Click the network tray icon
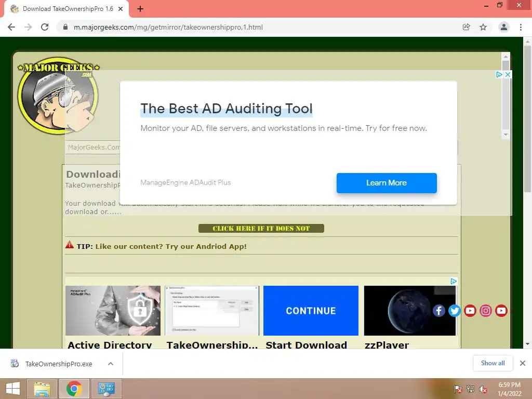Screen dimensions: 532x399 click(471, 389)
